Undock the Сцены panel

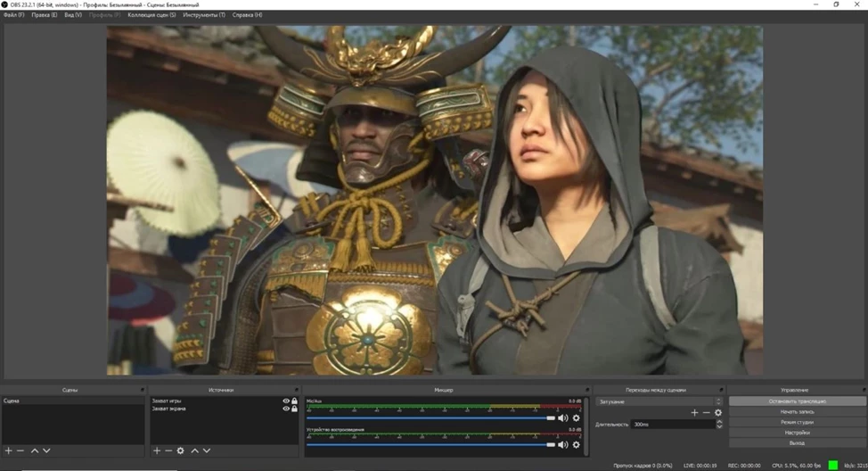point(143,390)
